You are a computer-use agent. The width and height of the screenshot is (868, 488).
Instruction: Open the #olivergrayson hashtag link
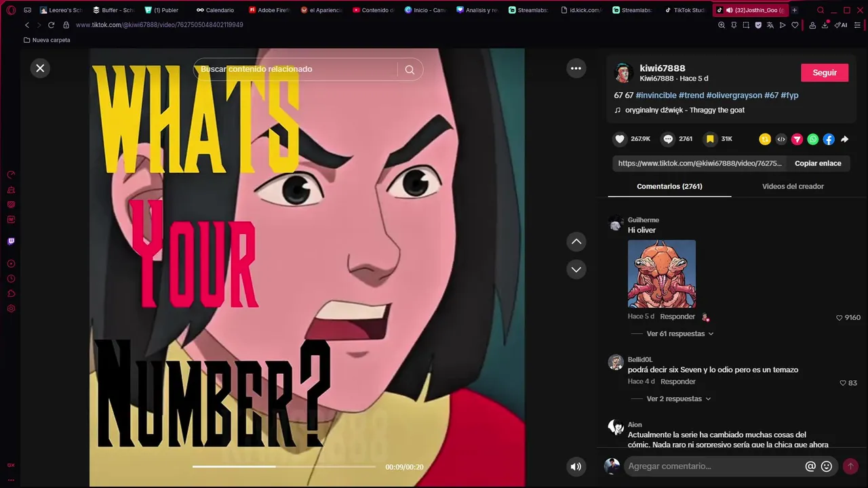pyautogui.click(x=734, y=96)
